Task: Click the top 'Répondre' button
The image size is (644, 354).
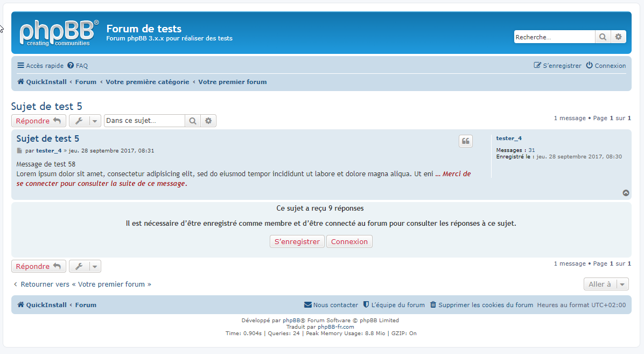Action: tap(38, 121)
